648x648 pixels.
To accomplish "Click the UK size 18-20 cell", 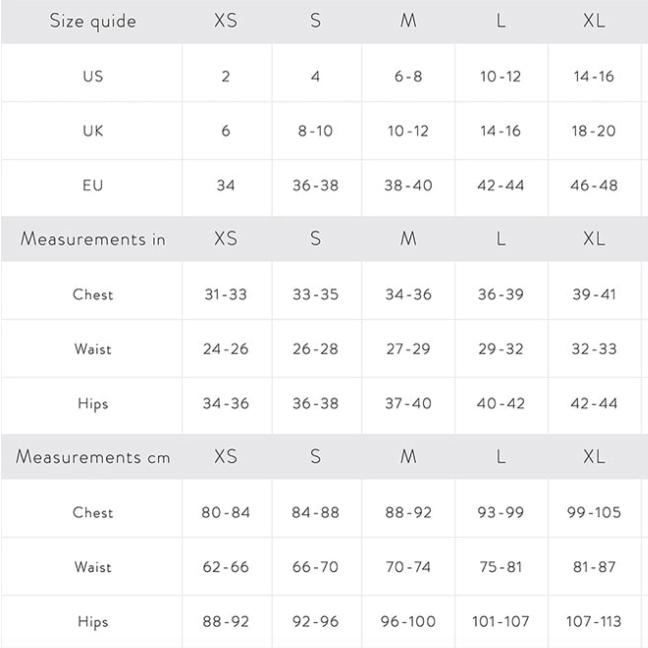I will (x=594, y=131).
